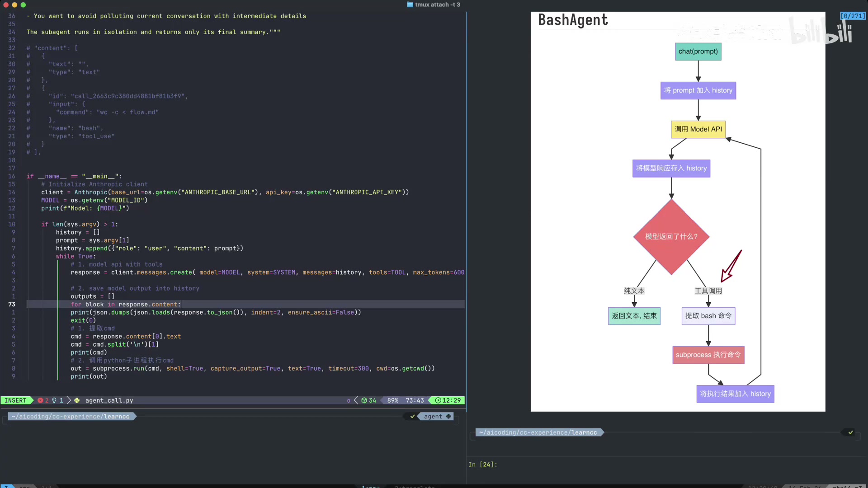The width and height of the screenshot is (868, 488).
Task: Click the red diamond decision node
Action: 671,237
